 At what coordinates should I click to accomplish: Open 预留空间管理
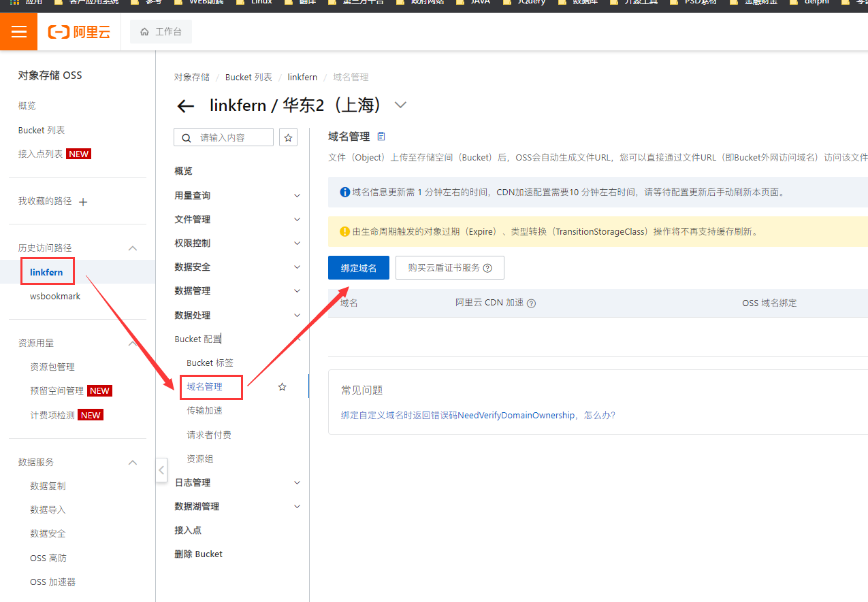coord(57,391)
